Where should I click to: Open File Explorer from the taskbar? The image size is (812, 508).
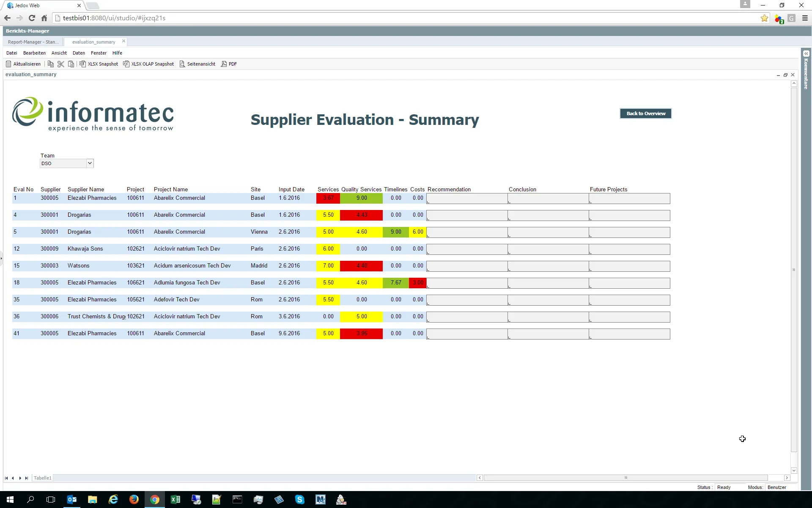[93, 500]
